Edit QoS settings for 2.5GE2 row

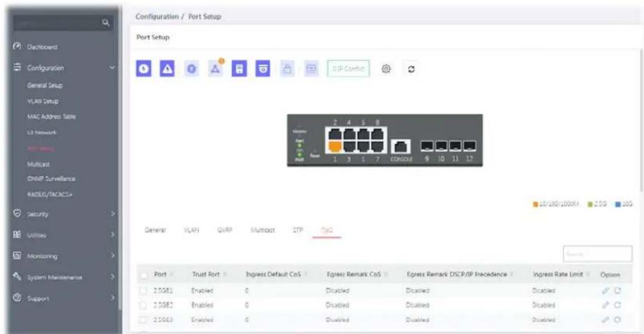pos(606,305)
